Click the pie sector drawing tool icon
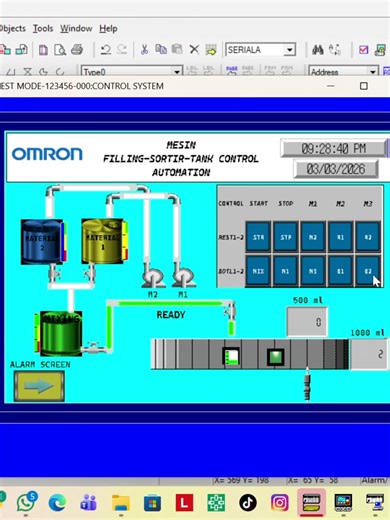This screenshot has height=520, width=390. [x=43, y=71]
